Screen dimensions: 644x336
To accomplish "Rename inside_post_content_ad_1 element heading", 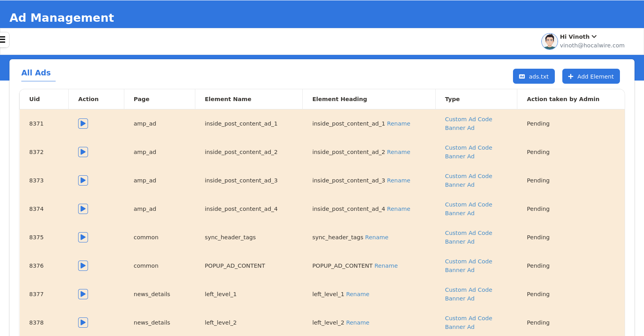I will coord(398,124).
